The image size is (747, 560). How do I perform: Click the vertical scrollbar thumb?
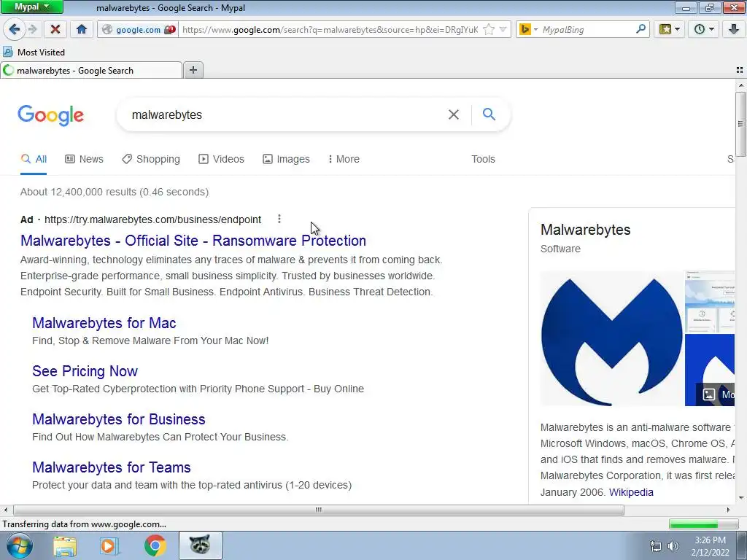click(740, 124)
